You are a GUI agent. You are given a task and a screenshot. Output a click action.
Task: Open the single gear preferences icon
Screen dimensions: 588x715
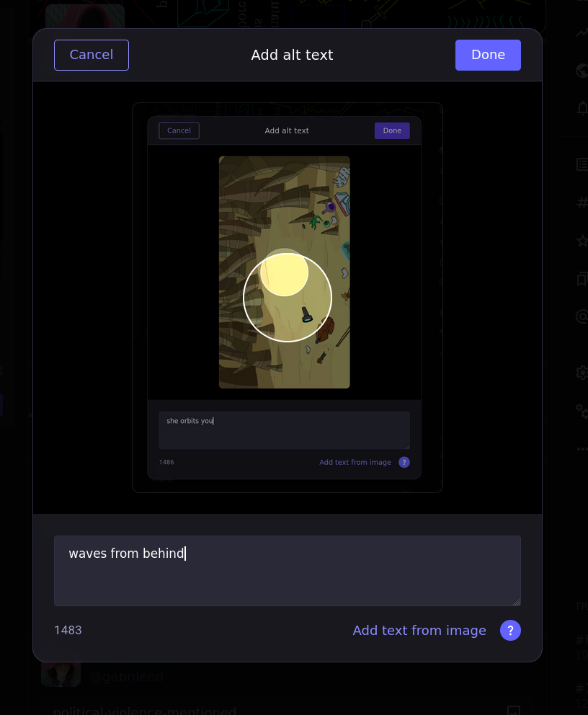click(x=582, y=373)
